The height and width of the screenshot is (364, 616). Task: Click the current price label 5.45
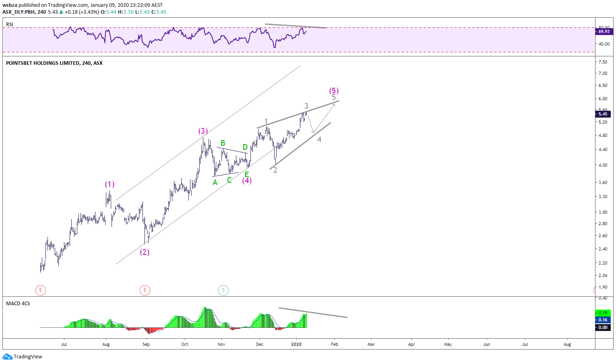[603, 114]
